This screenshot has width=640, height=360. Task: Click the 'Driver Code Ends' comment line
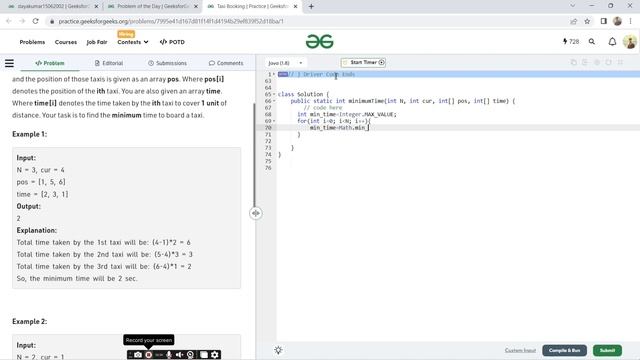pyautogui.click(x=322, y=74)
